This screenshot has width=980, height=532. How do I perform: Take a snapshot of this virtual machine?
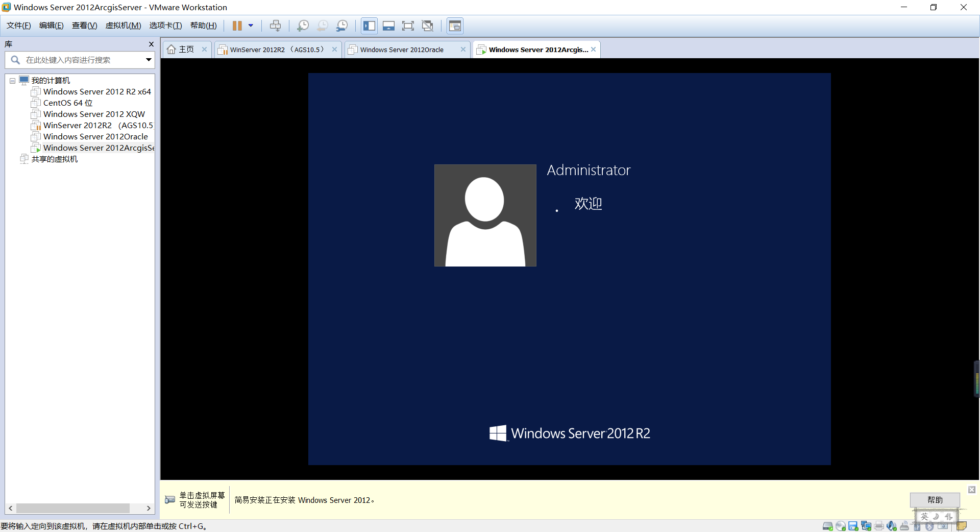(303, 26)
